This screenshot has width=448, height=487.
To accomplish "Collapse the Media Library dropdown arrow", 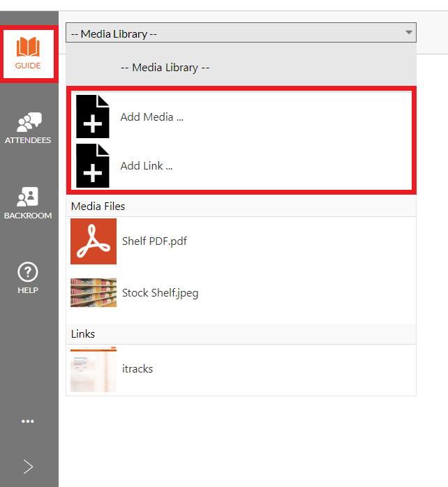I will pos(409,32).
